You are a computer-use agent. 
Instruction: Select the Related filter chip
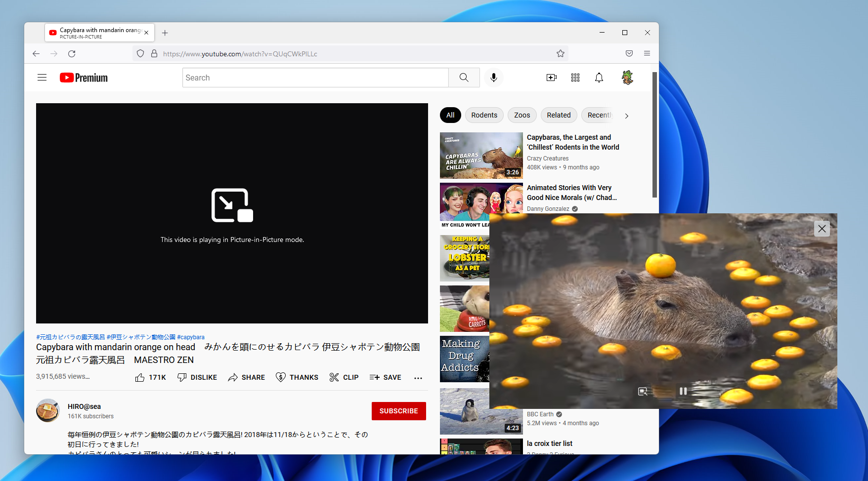click(559, 115)
